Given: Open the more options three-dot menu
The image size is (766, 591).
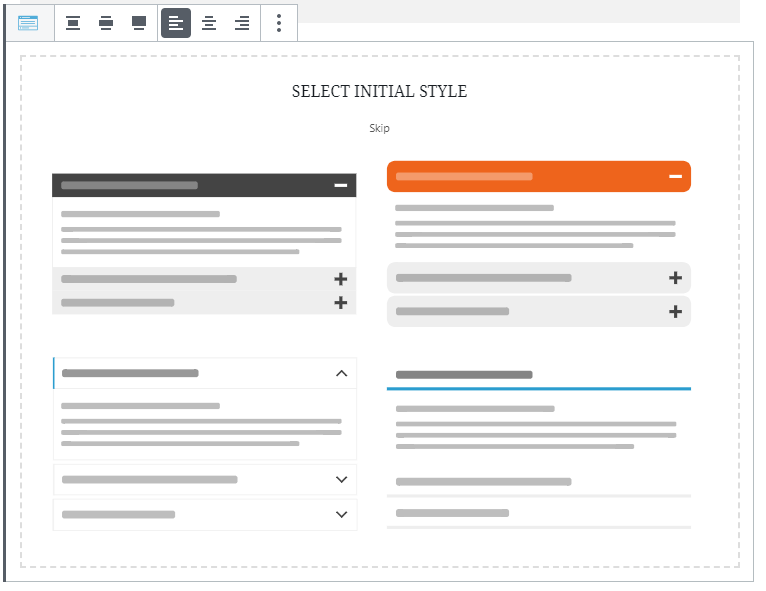Looking at the screenshot, I should tap(279, 23).
